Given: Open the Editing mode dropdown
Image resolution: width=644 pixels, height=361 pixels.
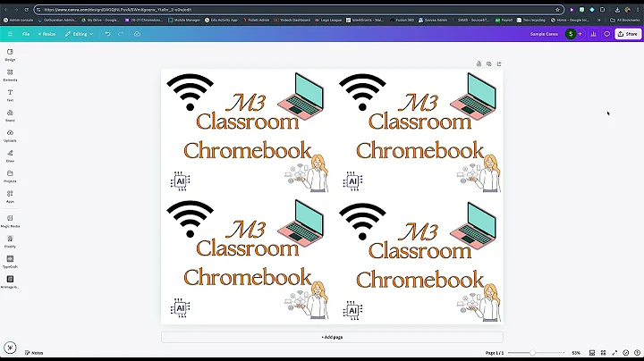Looking at the screenshot, I should pos(79,34).
